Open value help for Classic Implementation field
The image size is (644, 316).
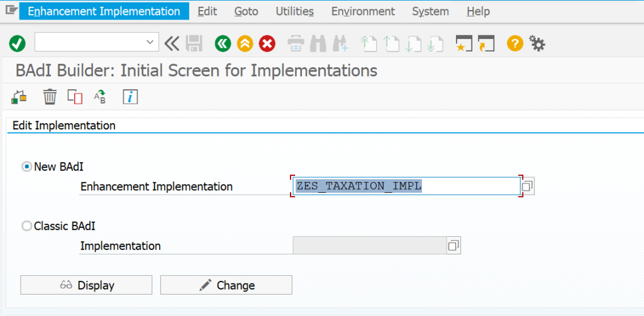[453, 246]
